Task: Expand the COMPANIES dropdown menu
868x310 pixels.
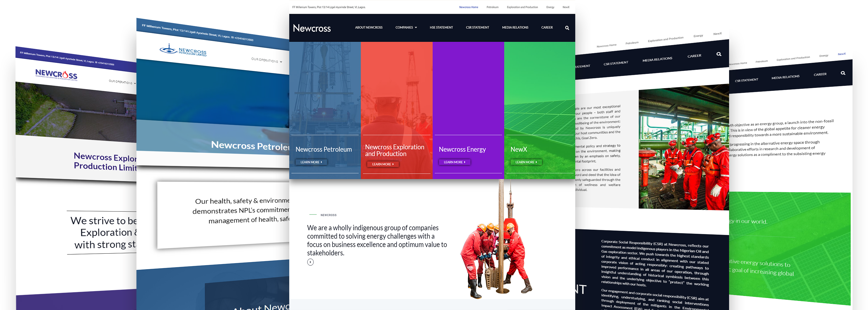Action: [x=406, y=28]
